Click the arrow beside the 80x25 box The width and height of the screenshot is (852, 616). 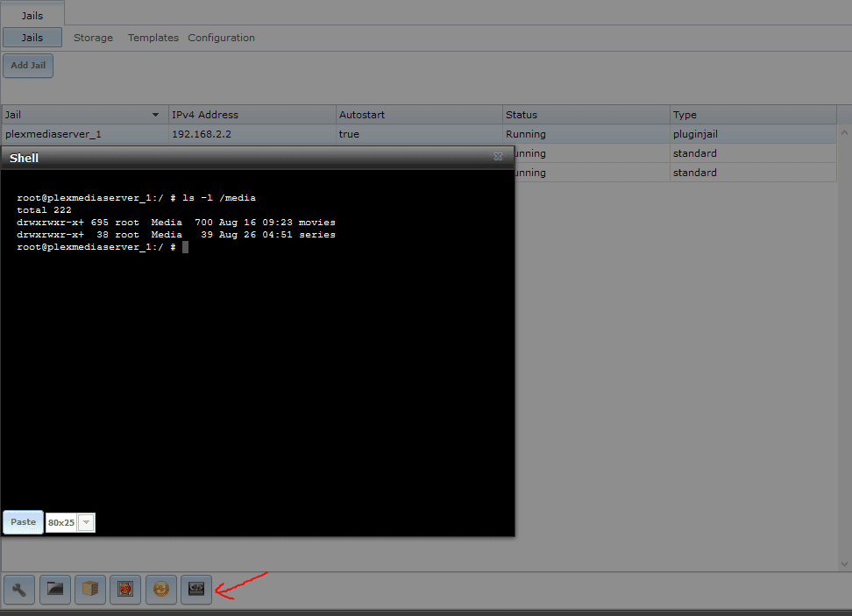point(86,522)
